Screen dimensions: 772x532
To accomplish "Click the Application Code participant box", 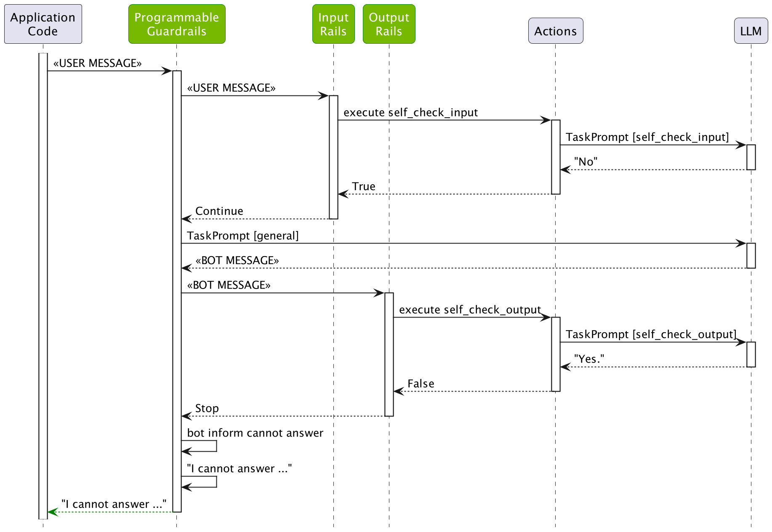I will point(43,24).
